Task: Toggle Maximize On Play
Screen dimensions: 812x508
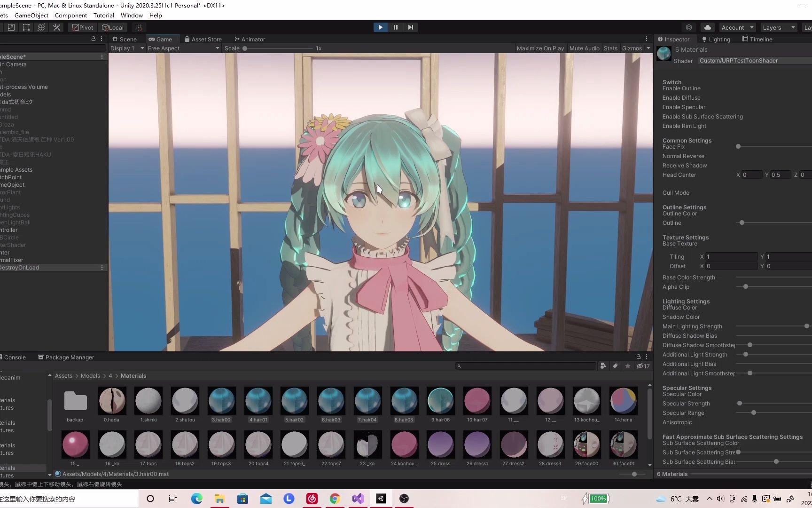Action: pos(540,48)
